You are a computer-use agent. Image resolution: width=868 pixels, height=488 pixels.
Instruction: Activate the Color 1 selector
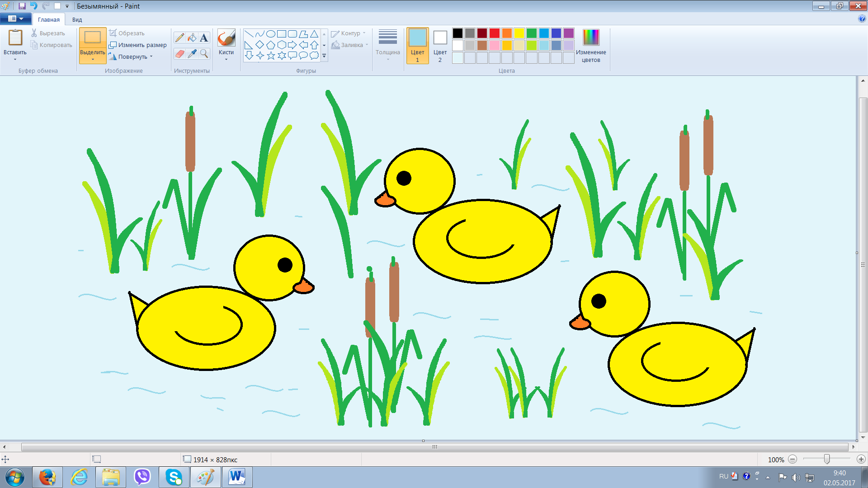click(x=417, y=45)
